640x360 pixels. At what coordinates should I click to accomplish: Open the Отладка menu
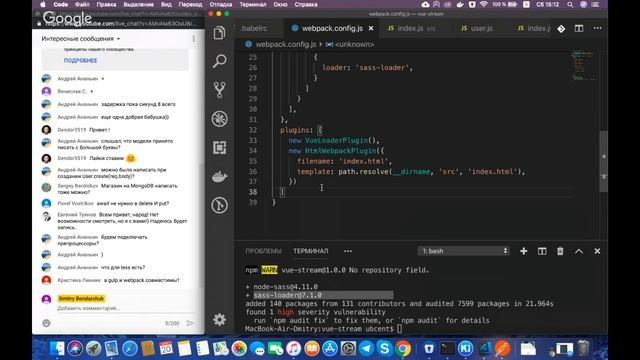[221, 4]
